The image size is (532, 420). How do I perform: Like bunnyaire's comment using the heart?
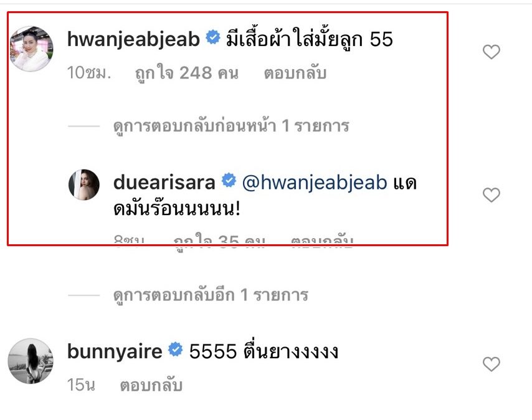point(492,364)
